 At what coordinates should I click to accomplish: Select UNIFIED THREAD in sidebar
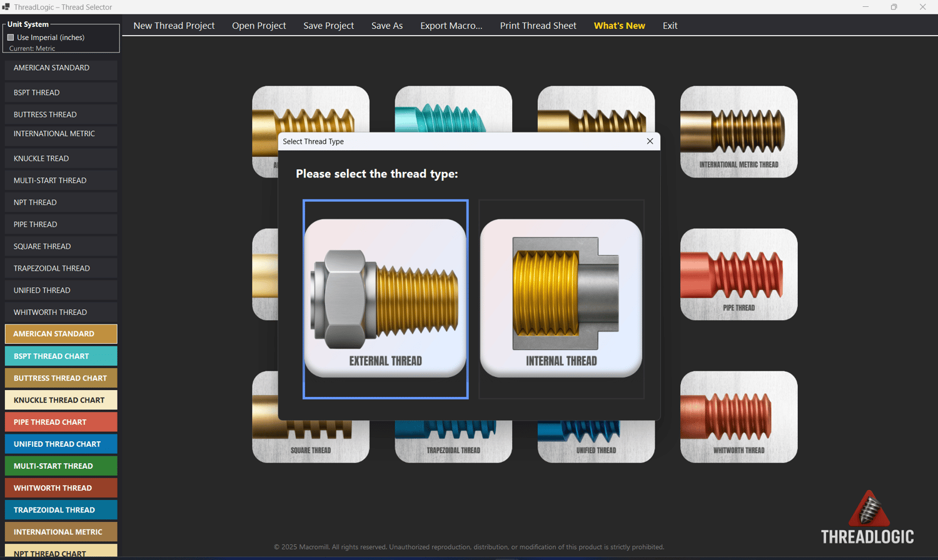(61, 290)
